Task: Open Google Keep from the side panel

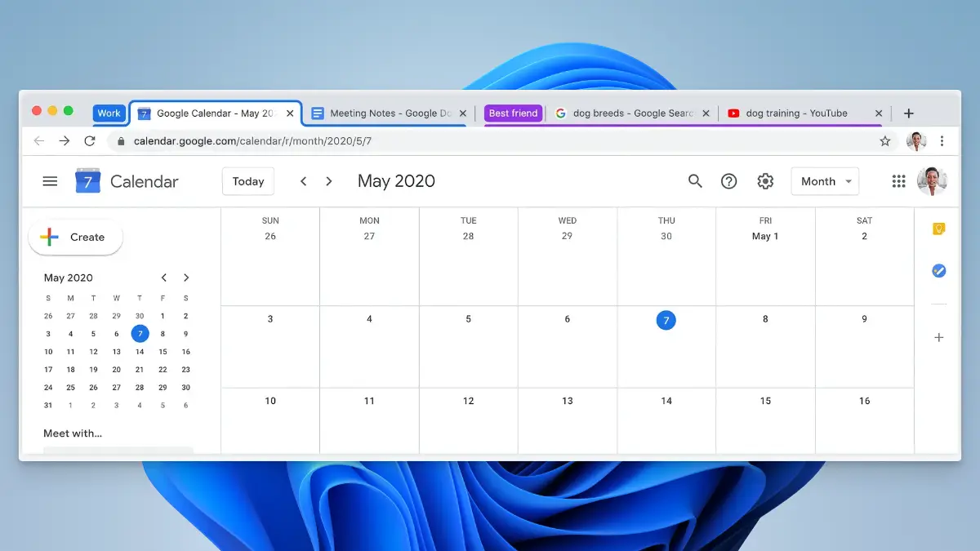Action: point(938,229)
